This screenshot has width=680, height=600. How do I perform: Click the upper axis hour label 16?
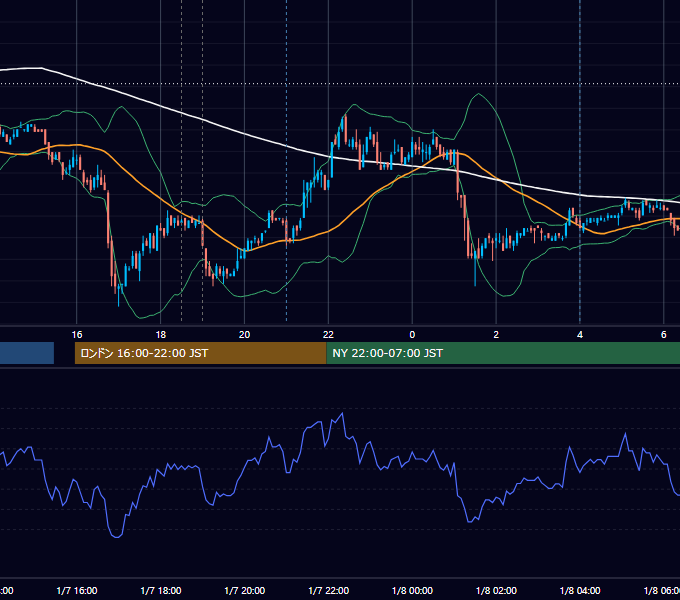(77, 334)
